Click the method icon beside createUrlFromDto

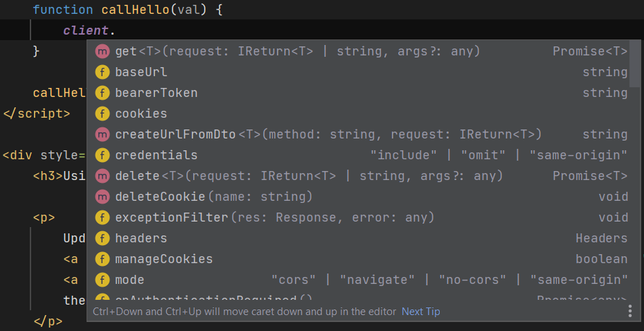[102, 134]
